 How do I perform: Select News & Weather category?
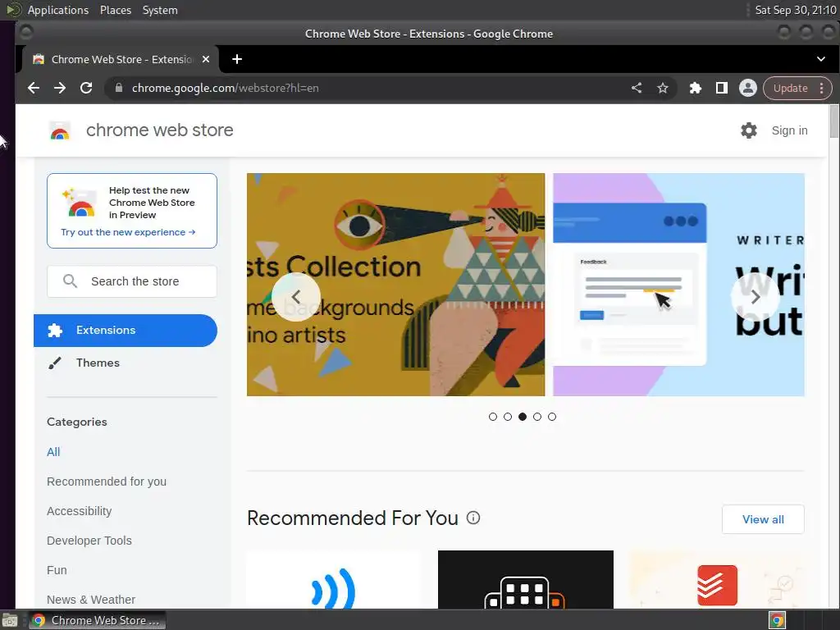pos(91,600)
